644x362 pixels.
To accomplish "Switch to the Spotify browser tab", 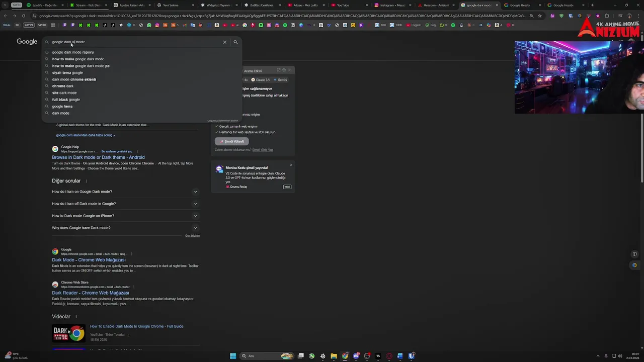I will pyautogui.click(x=44, y=5).
